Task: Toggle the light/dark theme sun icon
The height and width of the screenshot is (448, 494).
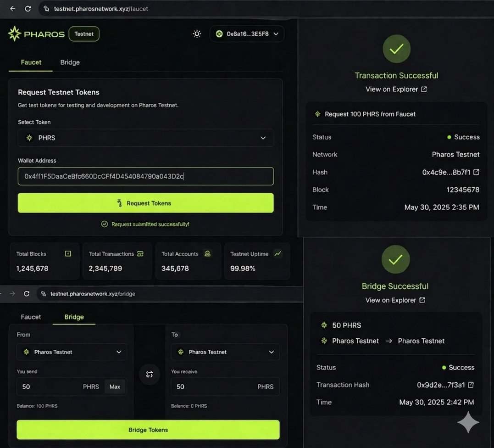Action: pyautogui.click(x=197, y=34)
